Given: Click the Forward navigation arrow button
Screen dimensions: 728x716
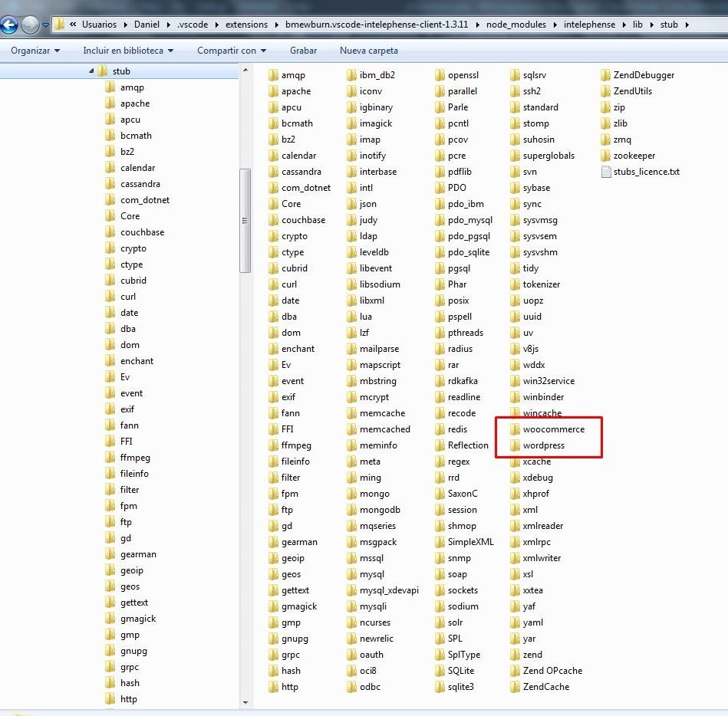Looking at the screenshot, I should [30, 25].
